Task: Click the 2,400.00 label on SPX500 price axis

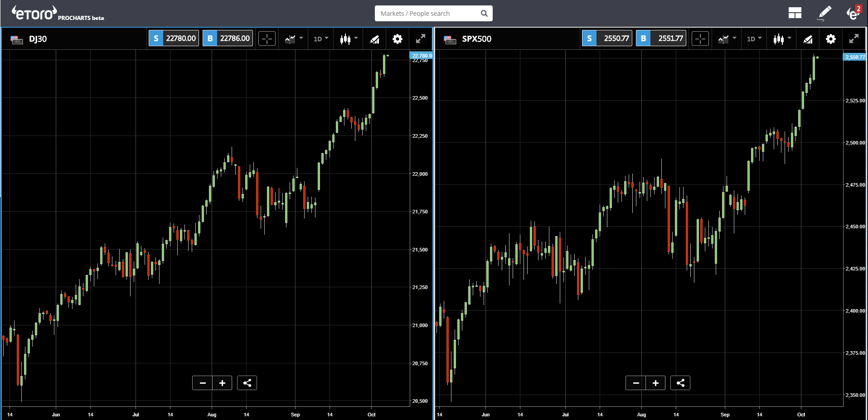Action: (855, 311)
